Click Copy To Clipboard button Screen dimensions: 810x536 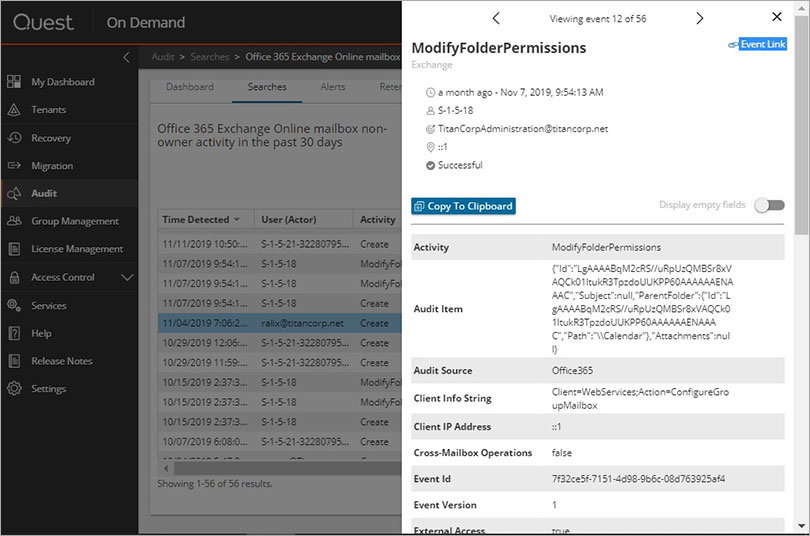[463, 206]
